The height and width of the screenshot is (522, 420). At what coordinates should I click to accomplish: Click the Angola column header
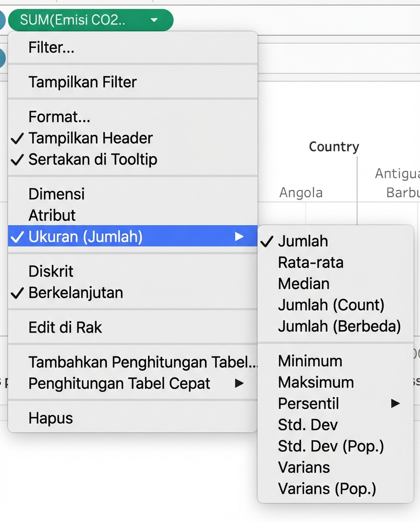301,192
